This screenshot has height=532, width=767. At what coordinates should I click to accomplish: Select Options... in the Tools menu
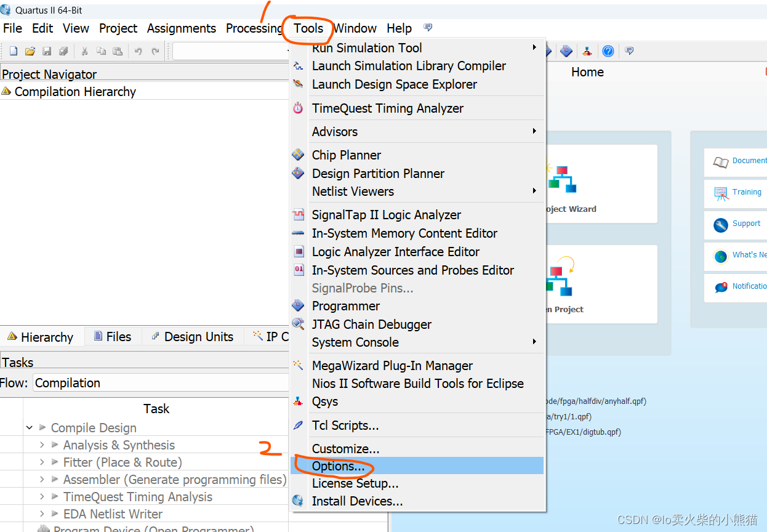tap(338, 466)
